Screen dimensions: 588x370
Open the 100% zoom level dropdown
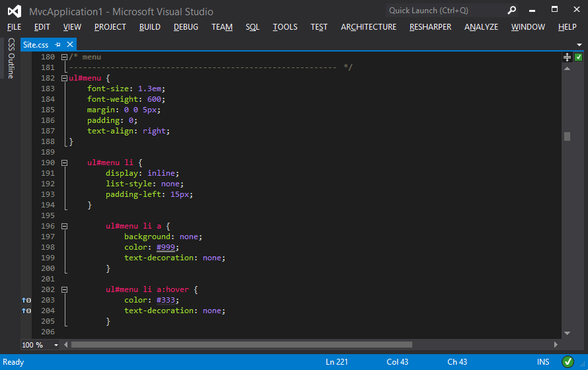(55, 345)
